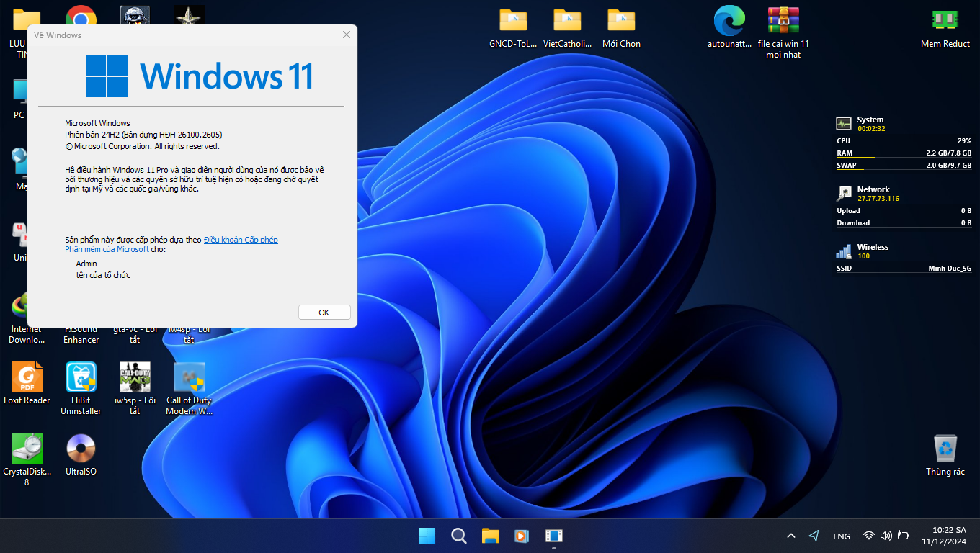Launch Mem Reduct from desktop
Viewport: 980px width, 553px height.
pyautogui.click(x=945, y=28)
